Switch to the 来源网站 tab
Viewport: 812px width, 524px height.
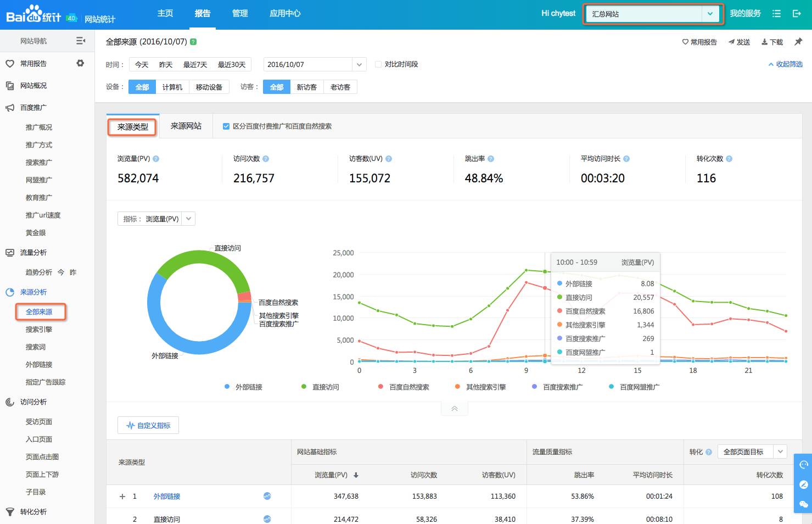pos(186,126)
